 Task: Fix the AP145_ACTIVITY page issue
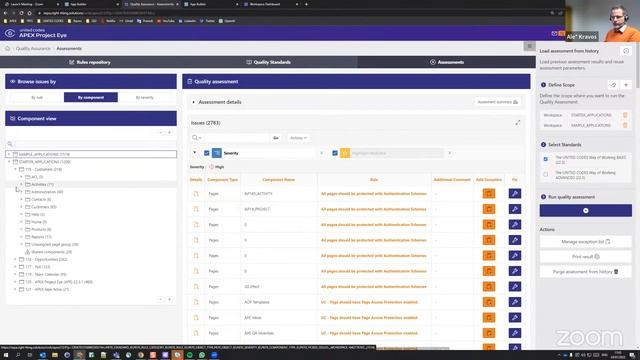pyautogui.click(x=515, y=193)
